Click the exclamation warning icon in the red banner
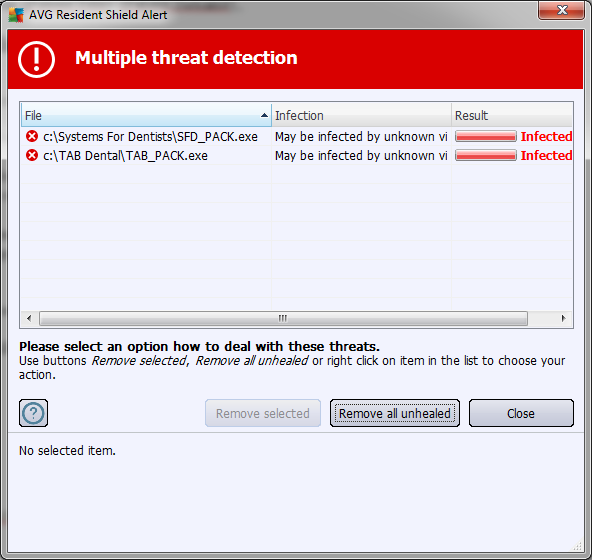592x560 pixels. tap(36, 59)
